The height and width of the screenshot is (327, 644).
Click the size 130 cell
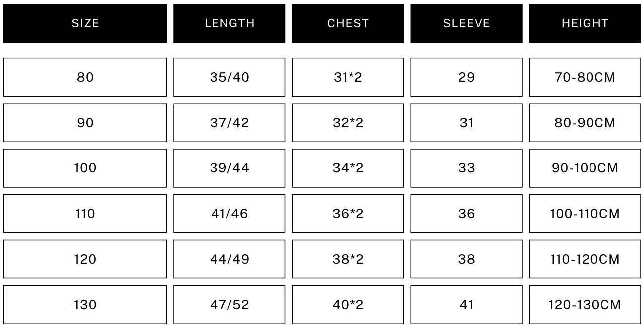[85, 305]
